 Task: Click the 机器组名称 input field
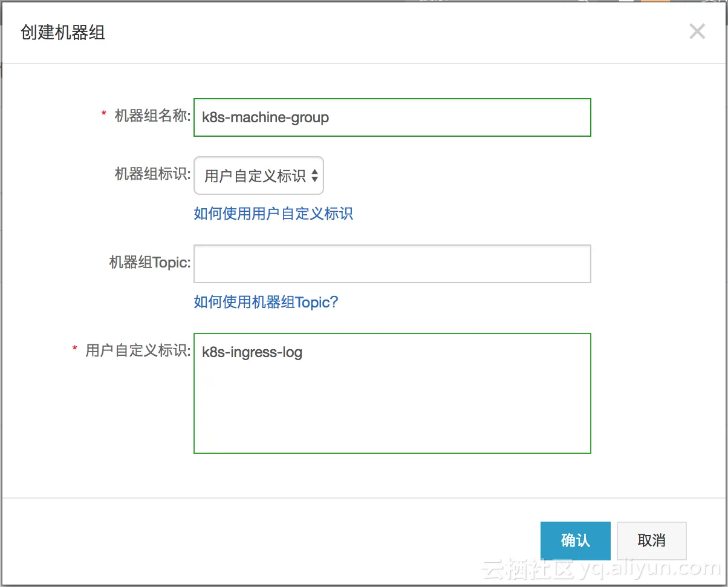click(x=392, y=117)
